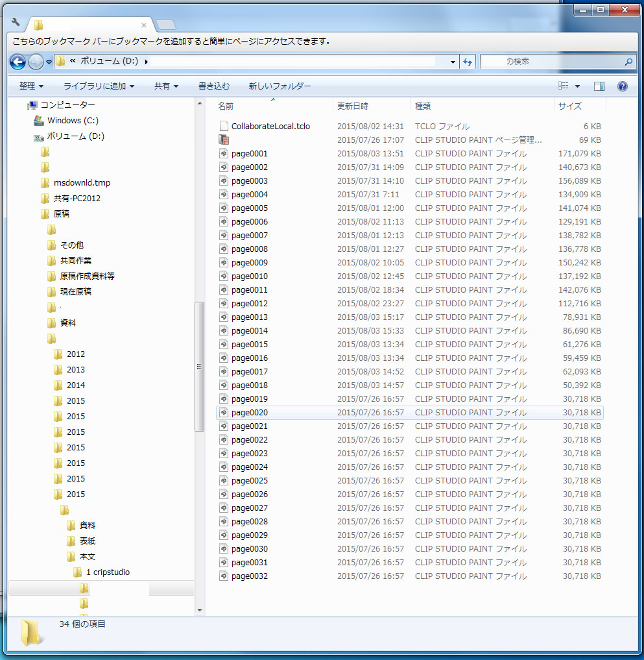The image size is (644, 660).
Task: Open the 2013 folder in tree
Action: pos(76,369)
